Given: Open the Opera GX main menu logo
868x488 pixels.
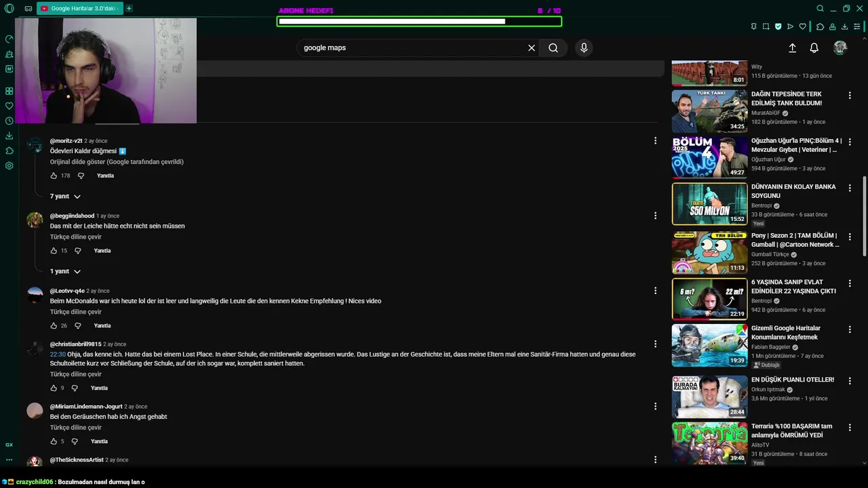Looking at the screenshot, I should tap(9, 9).
